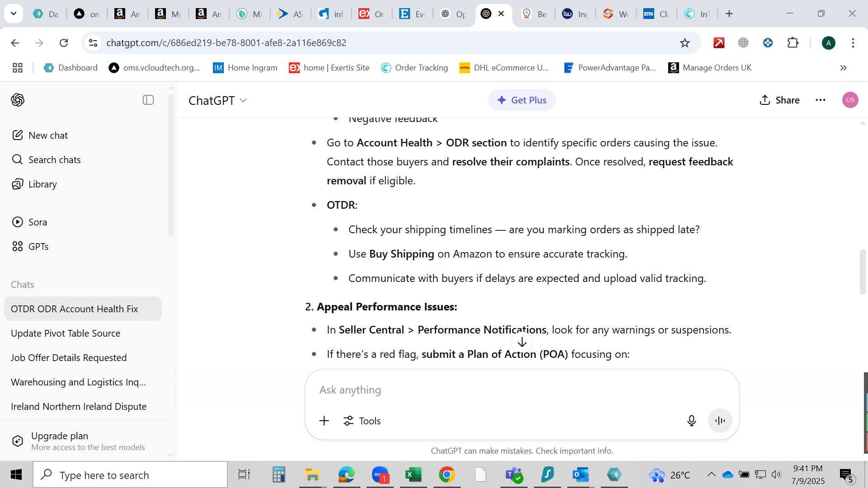Show hidden system tray icons chevron

[x=711, y=474]
